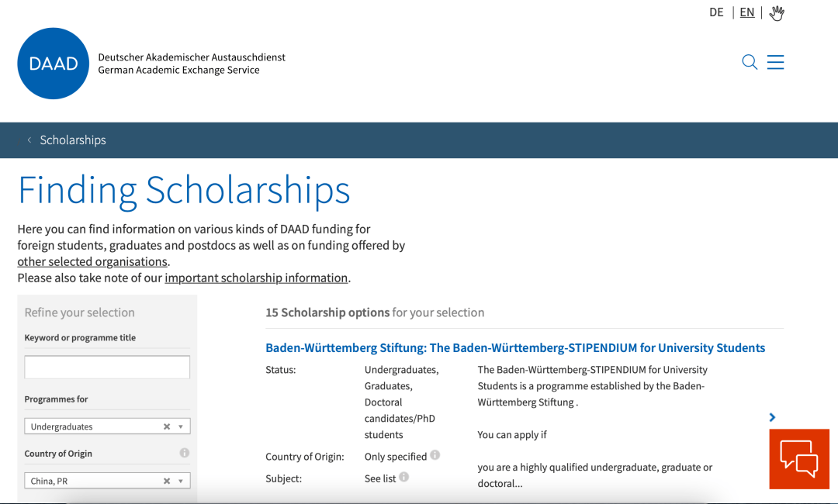Click the sign language hand icon
Screen dimensions: 838x504
[x=777, y=13]
